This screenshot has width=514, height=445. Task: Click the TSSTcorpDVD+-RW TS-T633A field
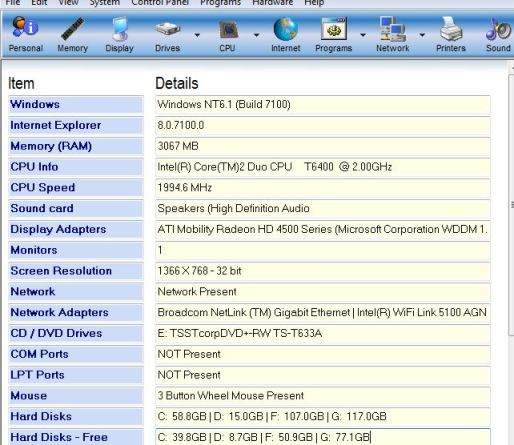[x=323, y=333]
